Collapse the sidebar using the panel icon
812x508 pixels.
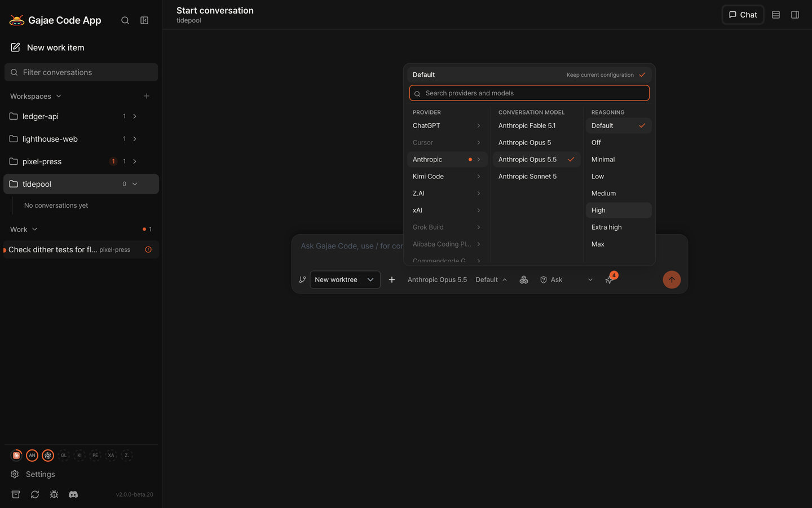click(144, 20)
